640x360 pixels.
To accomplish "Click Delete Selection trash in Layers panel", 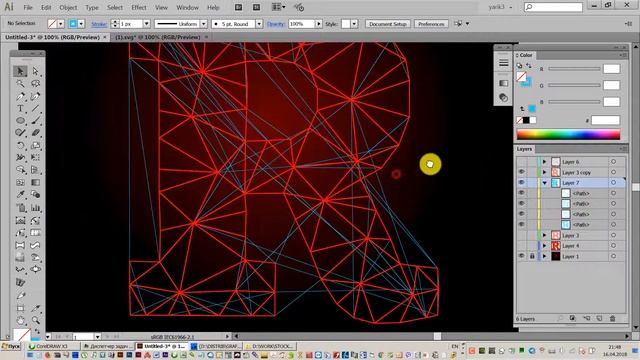I will [612, 318].
